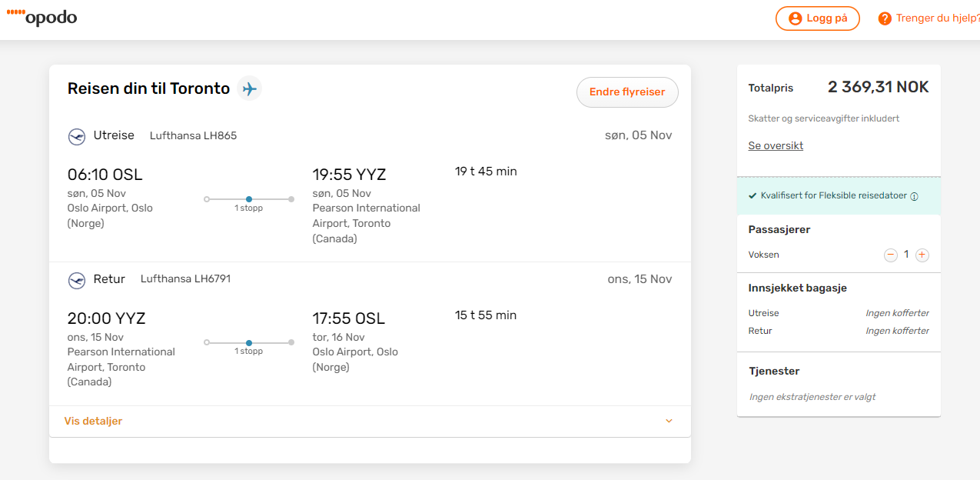This screenshot has width=980, height=480.
Task: Click the green checkmark beside Kvalifisert
Action: 752,195
